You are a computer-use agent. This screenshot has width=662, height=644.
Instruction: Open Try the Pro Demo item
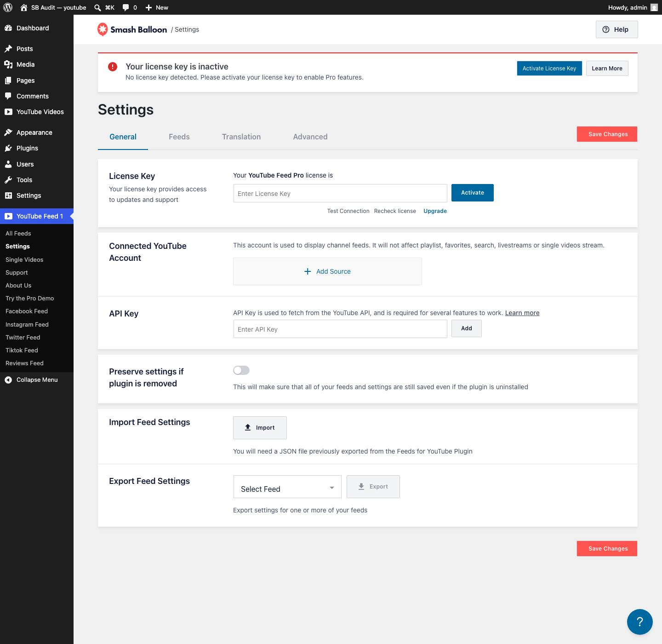click(30, 299)
